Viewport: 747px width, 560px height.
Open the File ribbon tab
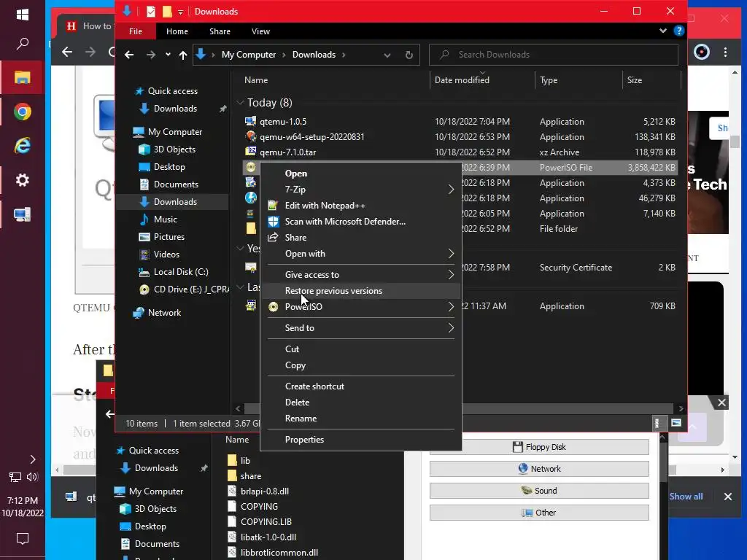135,31
